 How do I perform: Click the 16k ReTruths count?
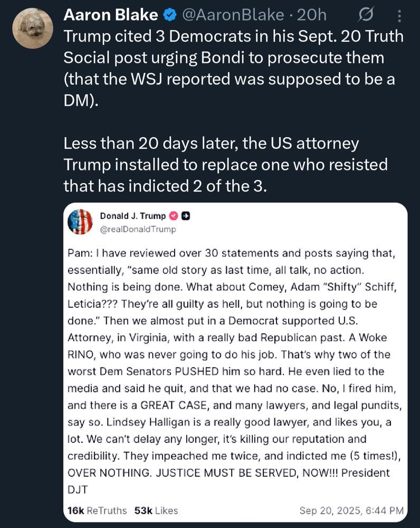click(x=97, y=511)
